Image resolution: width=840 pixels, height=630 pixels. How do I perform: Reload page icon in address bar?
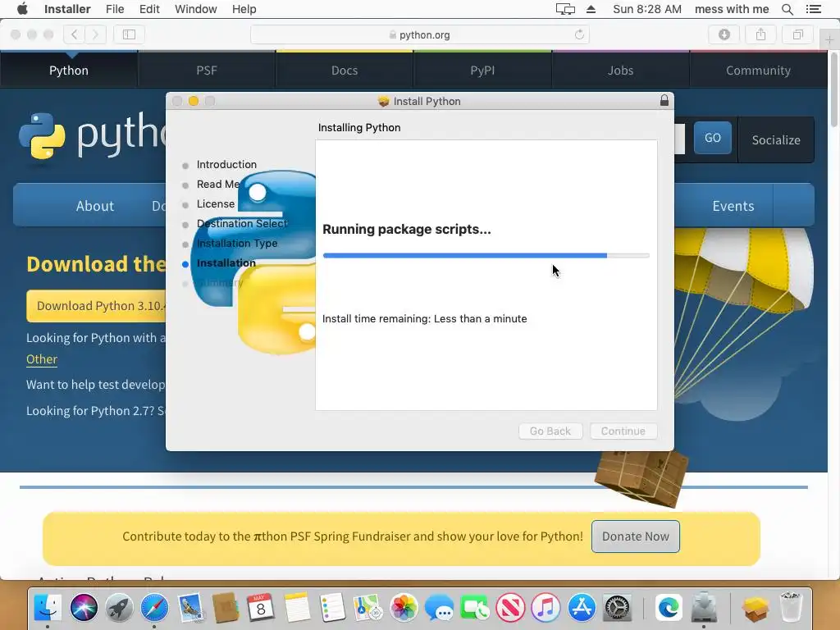(x=579, y=34)
